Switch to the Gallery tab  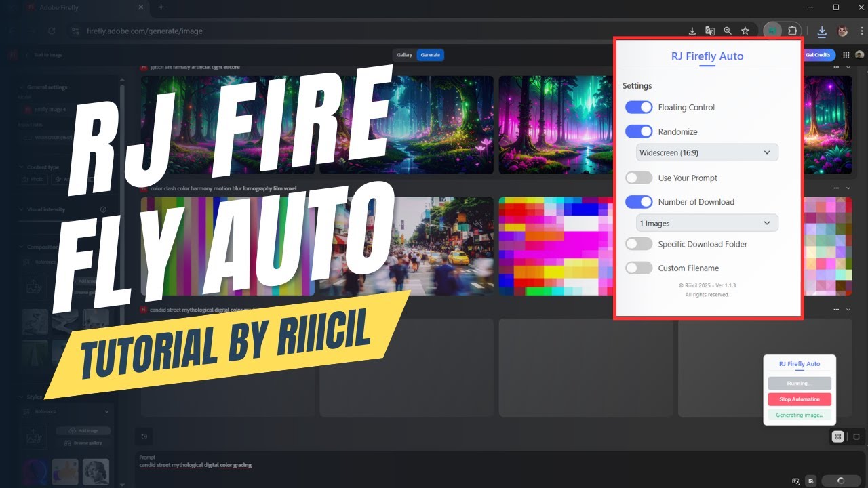click(x=405, y=55)
